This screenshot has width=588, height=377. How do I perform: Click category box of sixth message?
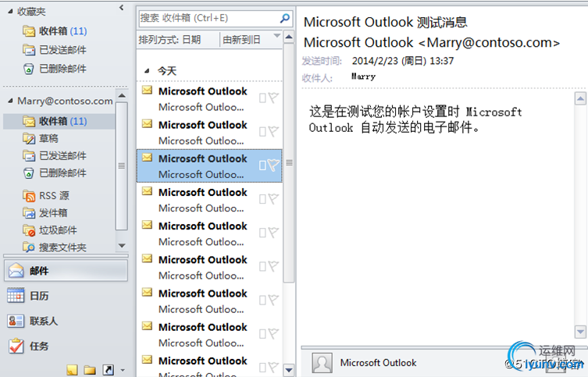tap(262, 266)
